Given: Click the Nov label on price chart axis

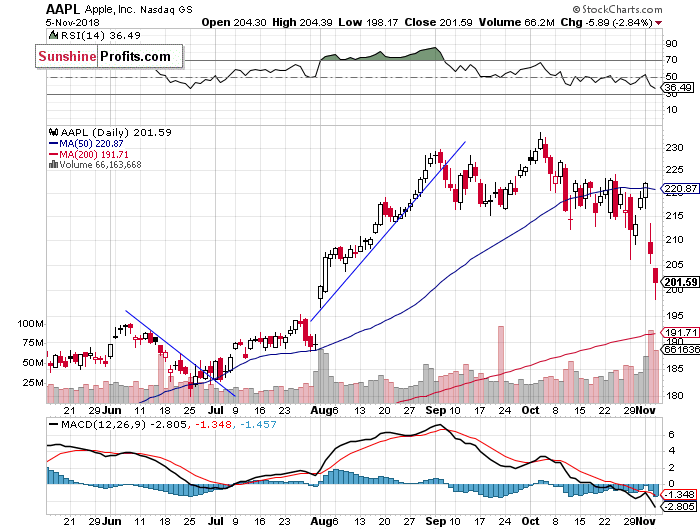Looking at the screenshot, I should pyautogui.click(x=646, y=410).
